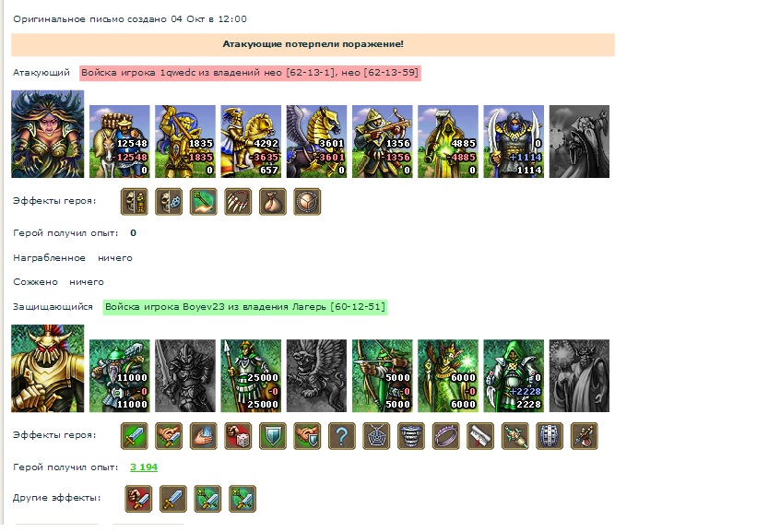This screenshot has height=532, width=757.
Task: Click the defender's purple ring effect icon
Action: tap(445, 436)
